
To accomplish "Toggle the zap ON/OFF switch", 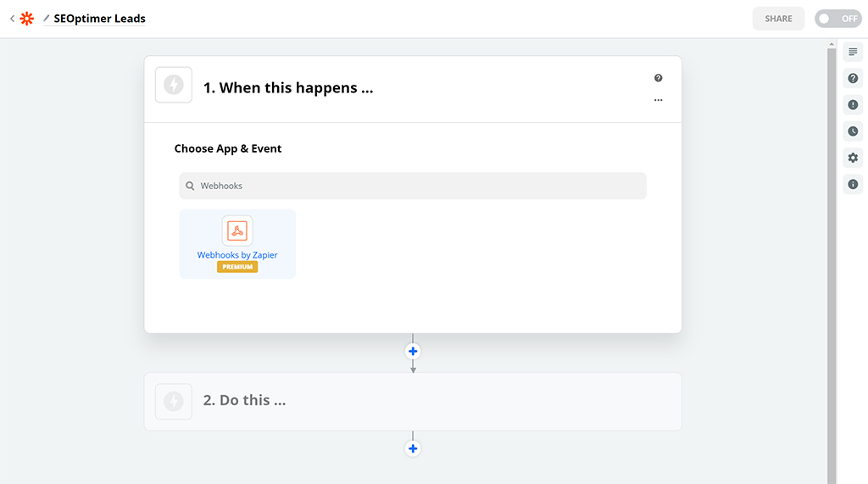I will (837, 19).
